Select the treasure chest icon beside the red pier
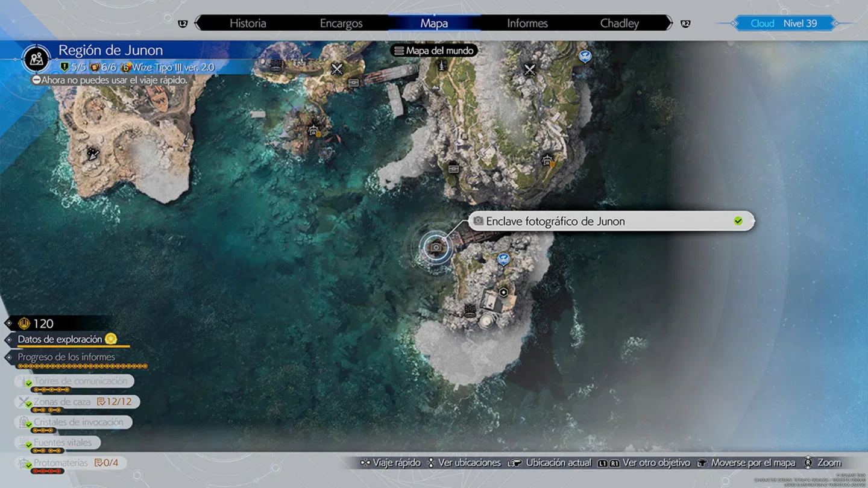 pos(354,83)
